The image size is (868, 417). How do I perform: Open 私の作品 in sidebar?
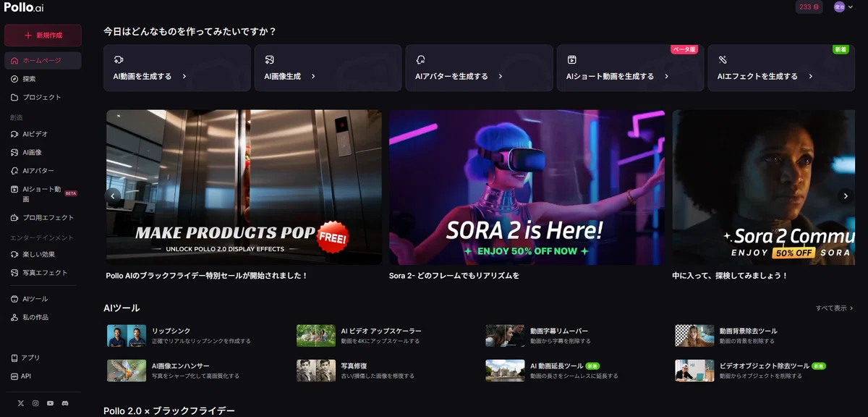pyautogui.click(x=43, y=317)
